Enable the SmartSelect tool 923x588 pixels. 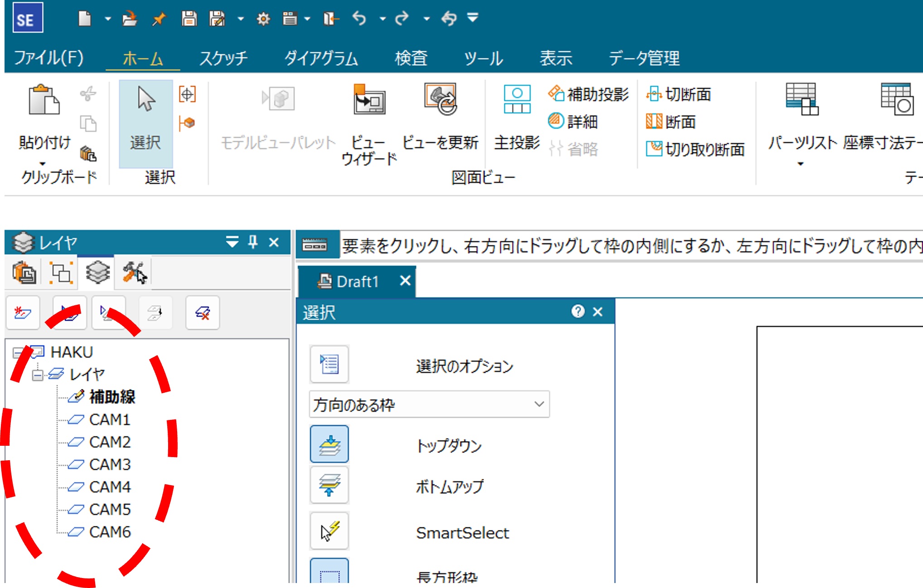pos(329,531)
